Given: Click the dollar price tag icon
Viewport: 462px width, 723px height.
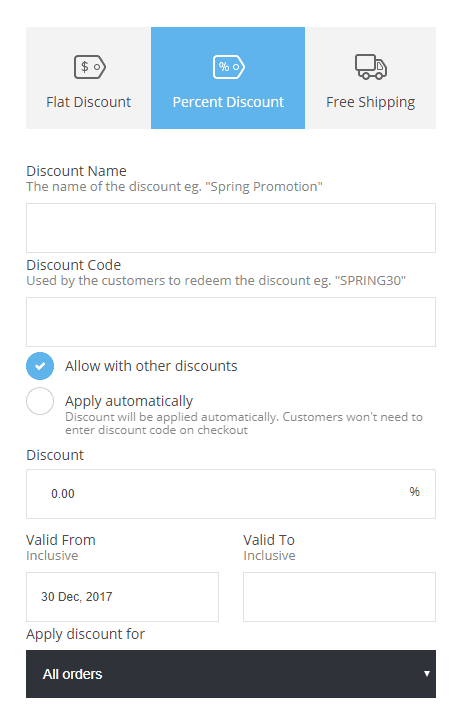Looking at the screenshot, I should [x=90, y=67].
